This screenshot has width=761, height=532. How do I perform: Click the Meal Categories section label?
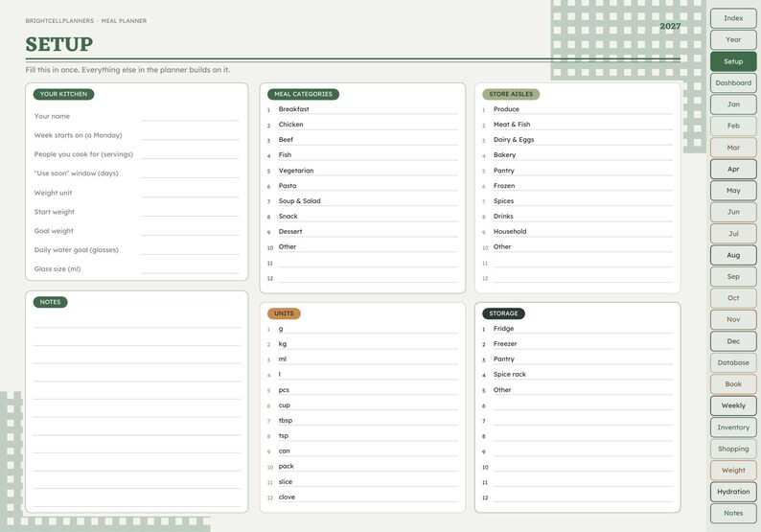303,94
